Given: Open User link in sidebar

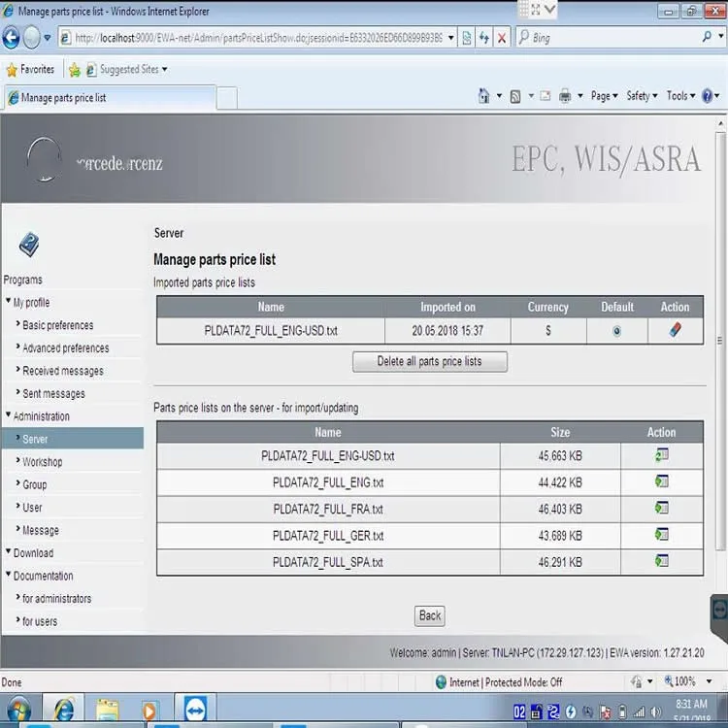Looking at the screenshot, I should tap(32, 508).
